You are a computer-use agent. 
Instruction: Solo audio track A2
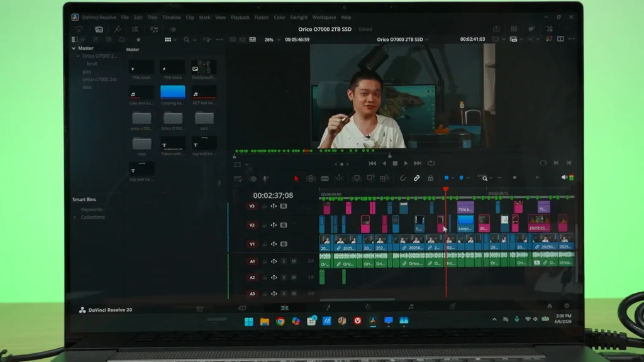coord(284,277)
